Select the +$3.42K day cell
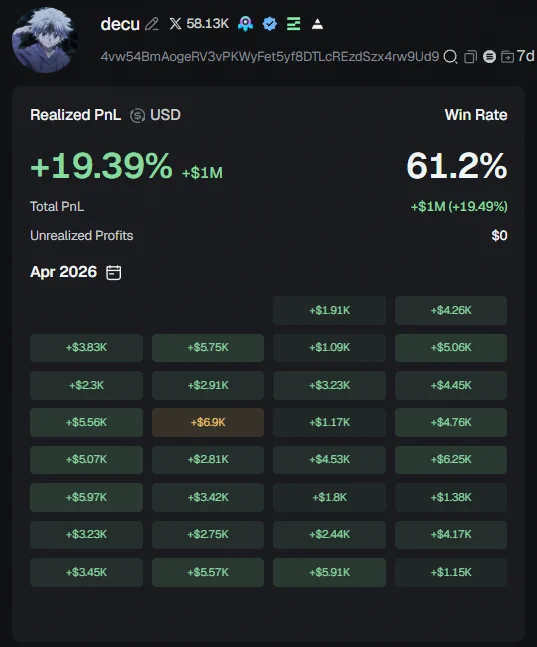Image resolution: width=537 pixels, height=647 pixels. [208, 498]
